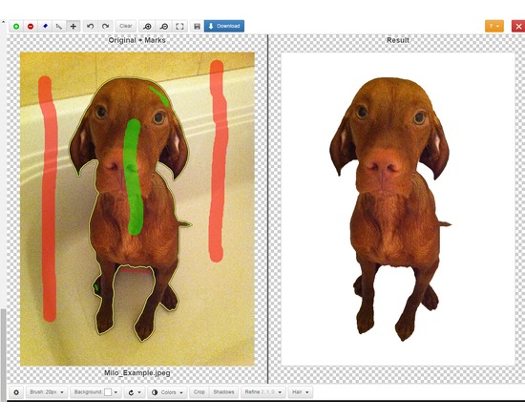Image resolution: width=525 pixels, height=420 pixels.
Task: Zoom out of the image
Action: [x=164, y=26]
